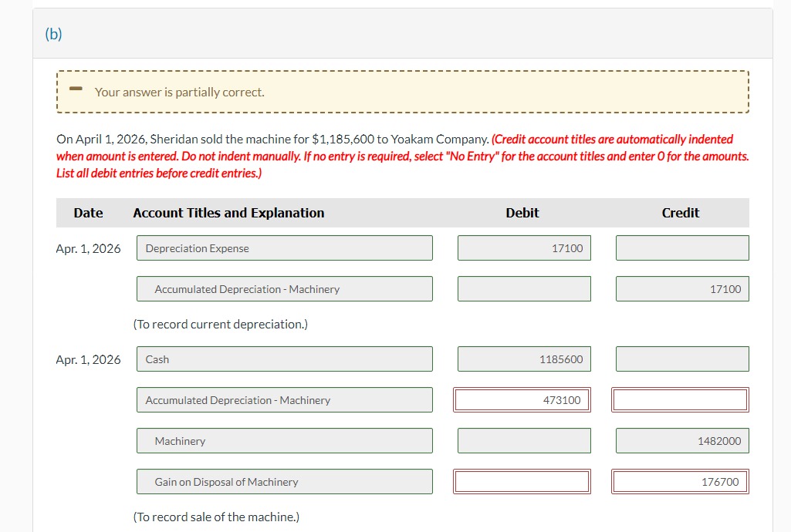Open the Gain on Disposal account dropdown
Screen dimensions: 791x532
(284, 481)
